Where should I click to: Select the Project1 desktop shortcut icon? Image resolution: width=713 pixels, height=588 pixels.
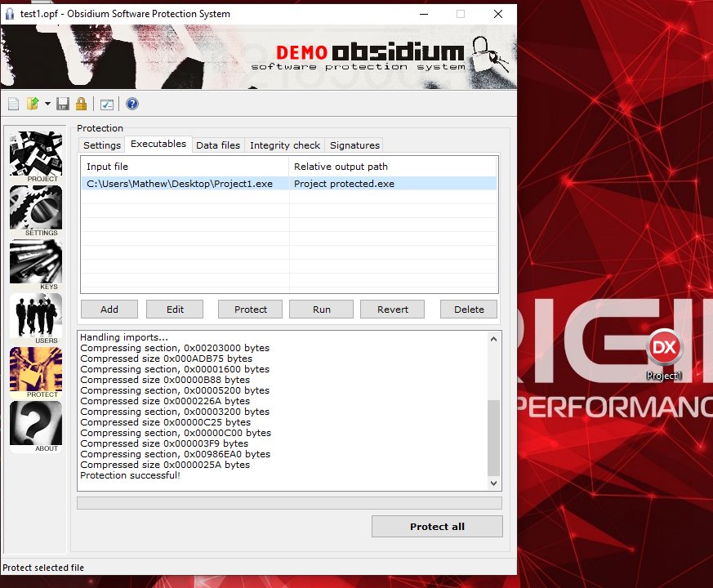(x=664, y=354)
